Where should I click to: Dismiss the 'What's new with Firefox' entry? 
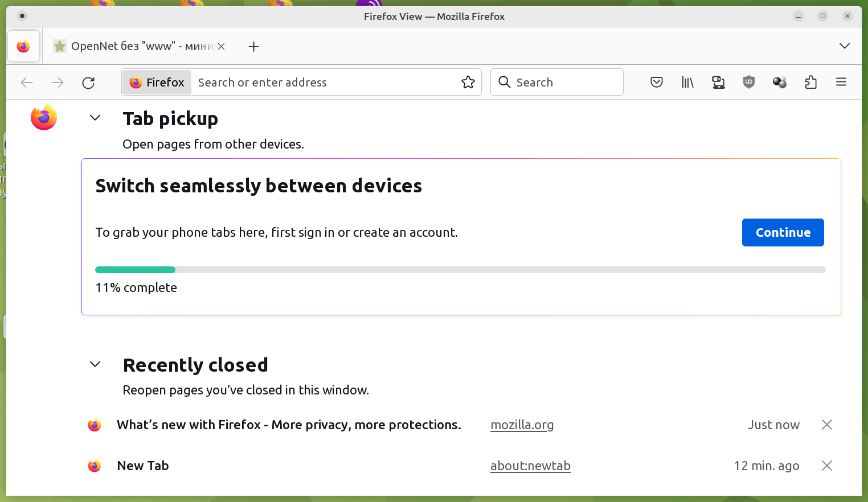click(827, 425)
